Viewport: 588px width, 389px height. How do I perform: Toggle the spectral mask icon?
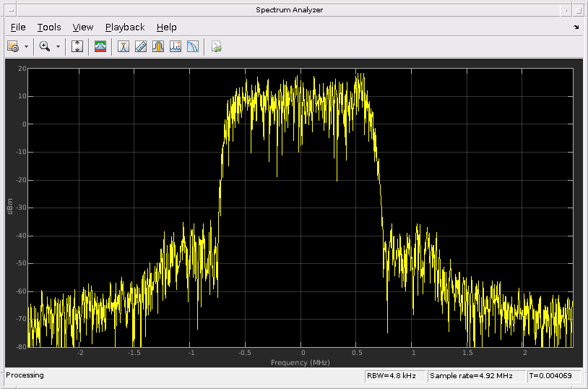pyautogui.click(x=101, y=46)
